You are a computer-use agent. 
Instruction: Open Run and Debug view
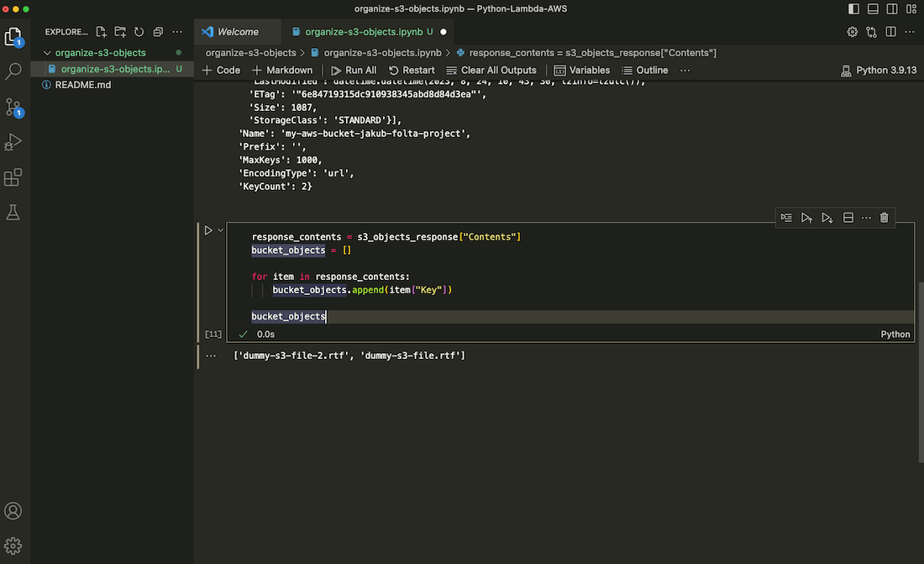point(13,142)
